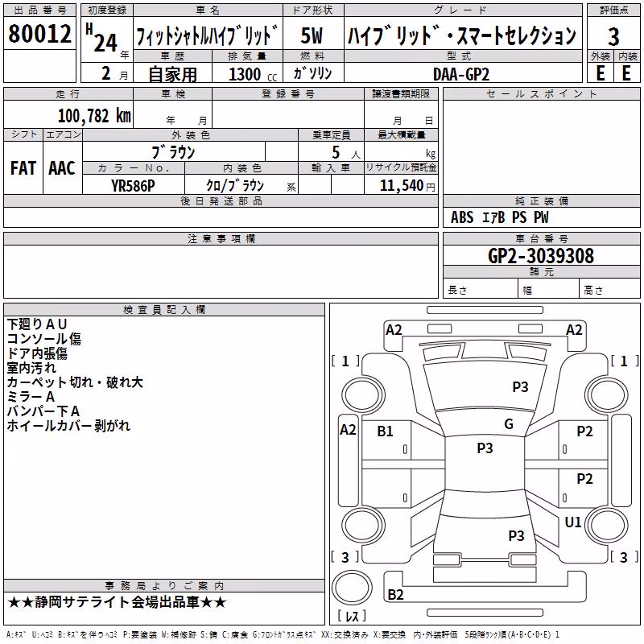Select the 事務局よりご案内 header
The width and height of the screenshot is (644, 644).
(x=164, y=586)
